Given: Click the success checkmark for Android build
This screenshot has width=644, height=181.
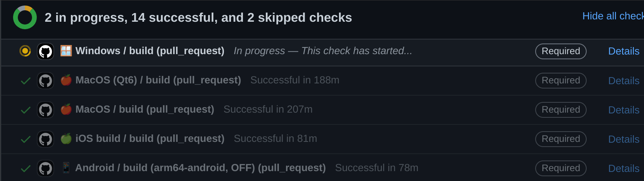Looking at the screenshot, I should click(26, 168).
